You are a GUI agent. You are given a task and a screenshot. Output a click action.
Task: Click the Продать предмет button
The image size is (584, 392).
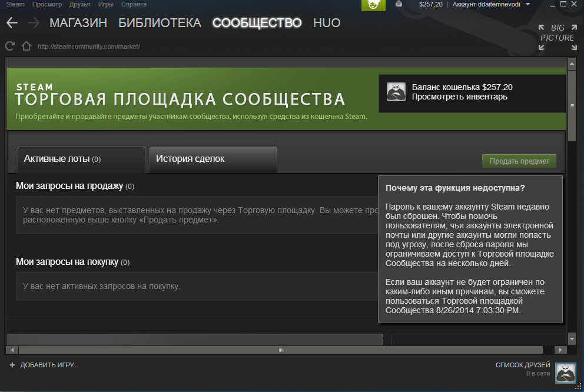(519, 161)
